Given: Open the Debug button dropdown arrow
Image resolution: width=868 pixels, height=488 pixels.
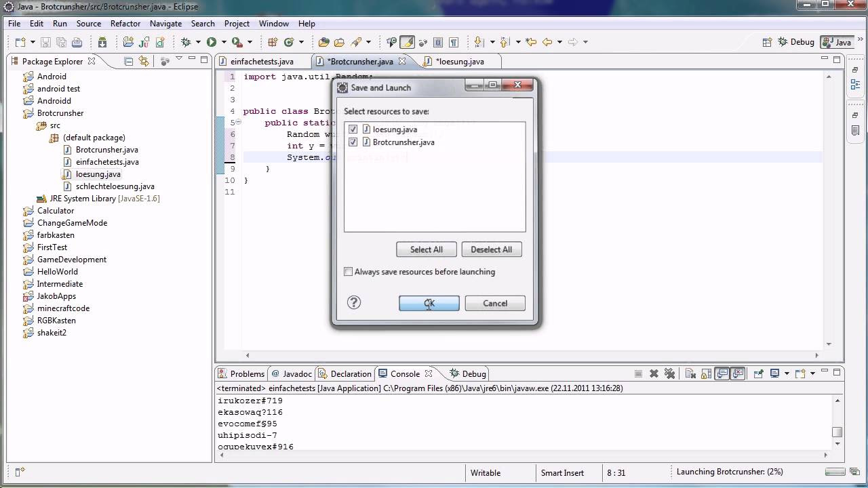Looking at the screenshot, I should tap(198, 42).
